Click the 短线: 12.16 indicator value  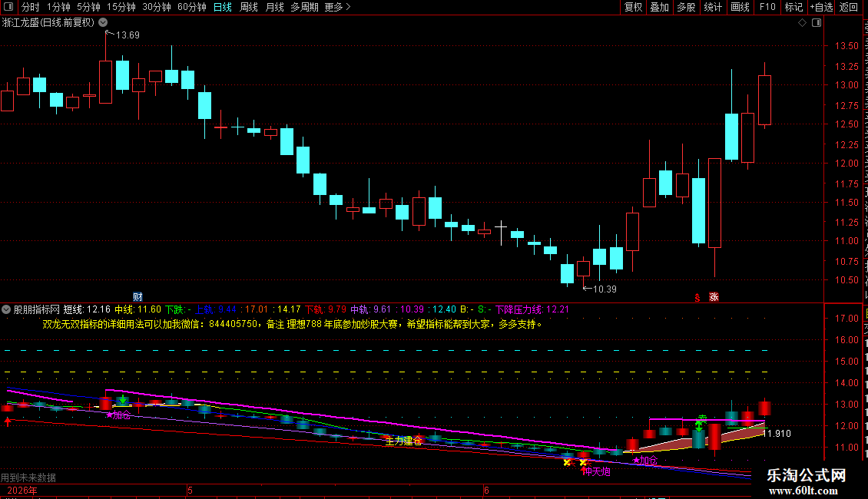pyautogui.click(x=87, y=310)
